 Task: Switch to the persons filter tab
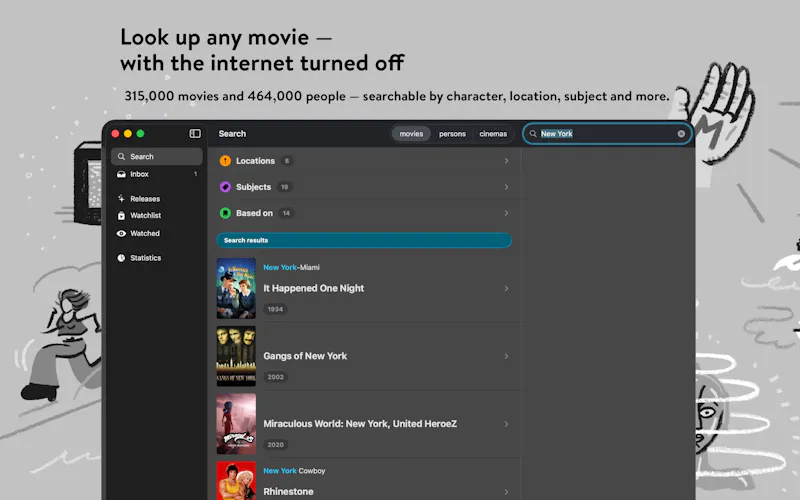tap(452, 134)
